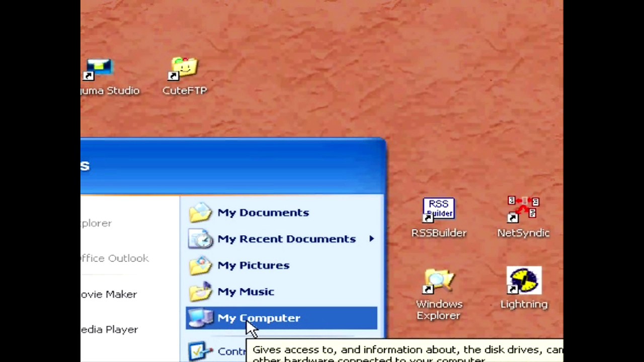Click the My Recent Documents clock icon
The width and height of the screenshot is (644, 362).
pos(201,239)
